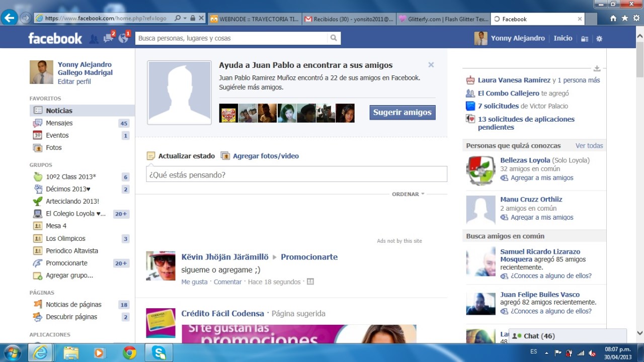Open Agregar fotos/video option
Viewport: 644px width, 362px height.
[260, 156]
